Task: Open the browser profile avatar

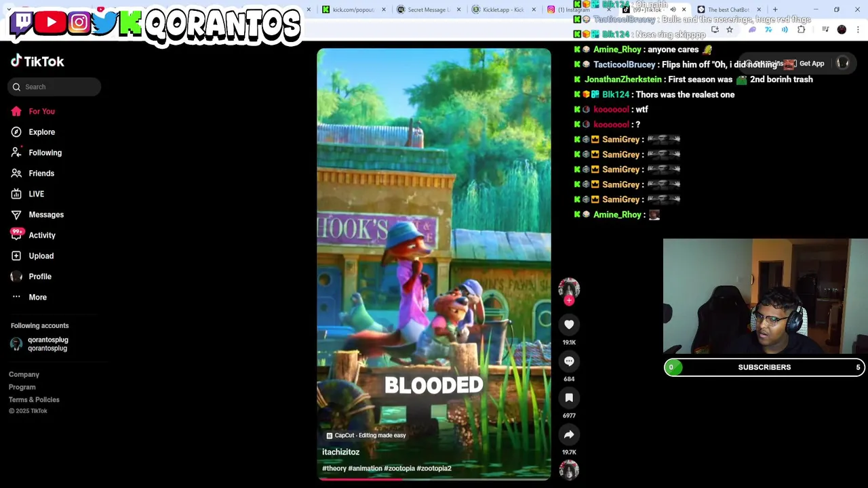Action: point(842,30)
